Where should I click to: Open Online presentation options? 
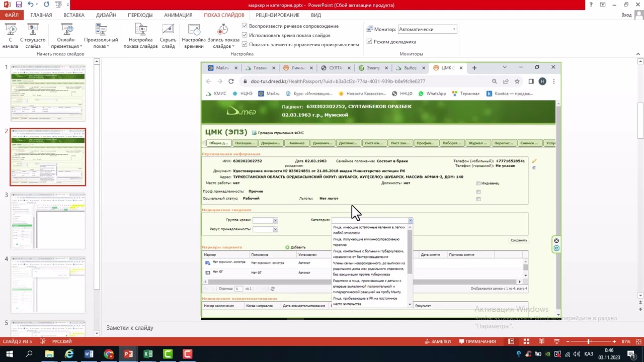coord(67,36)
